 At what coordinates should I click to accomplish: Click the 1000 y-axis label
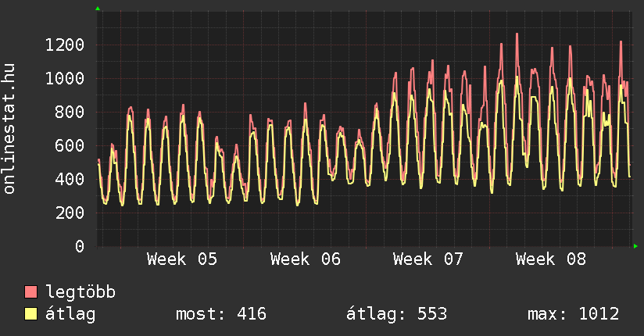[x=64, y=78]
